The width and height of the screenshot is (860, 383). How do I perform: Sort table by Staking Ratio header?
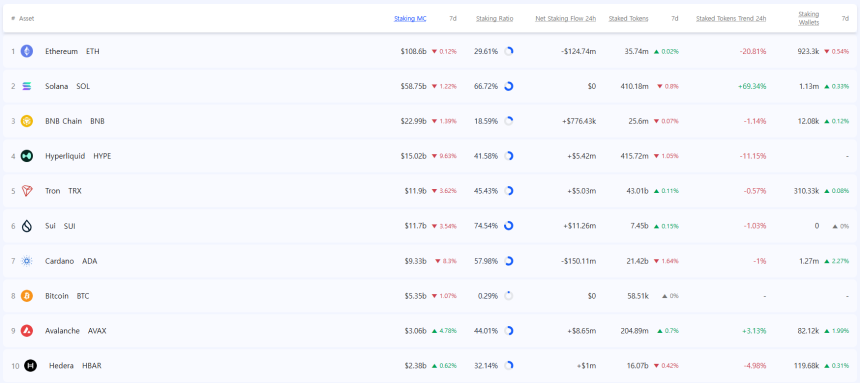click(494, 19)
